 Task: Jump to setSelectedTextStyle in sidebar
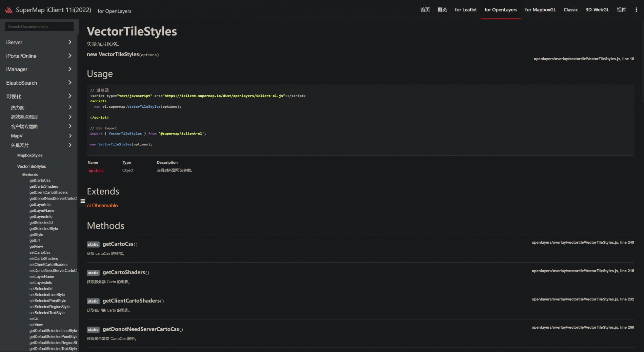(47, 313)
